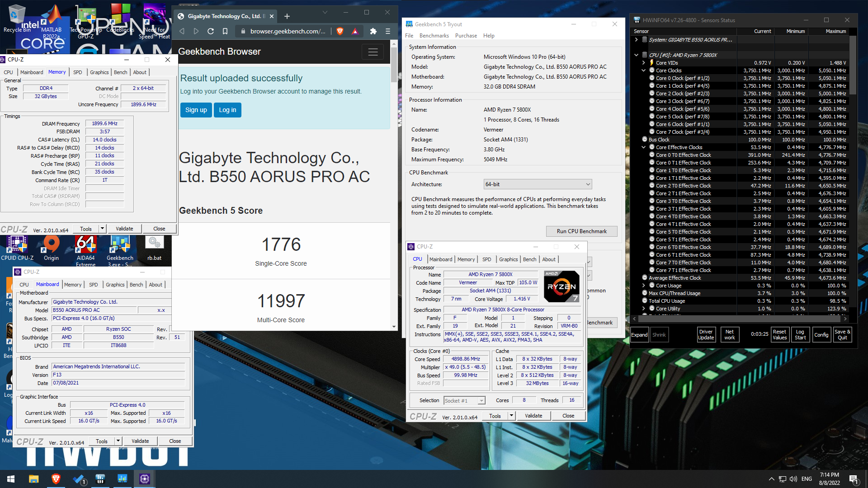Expand Core VIDs sensor row
Viewport: 868px width, 488px height.
click(x=644, y=63)
